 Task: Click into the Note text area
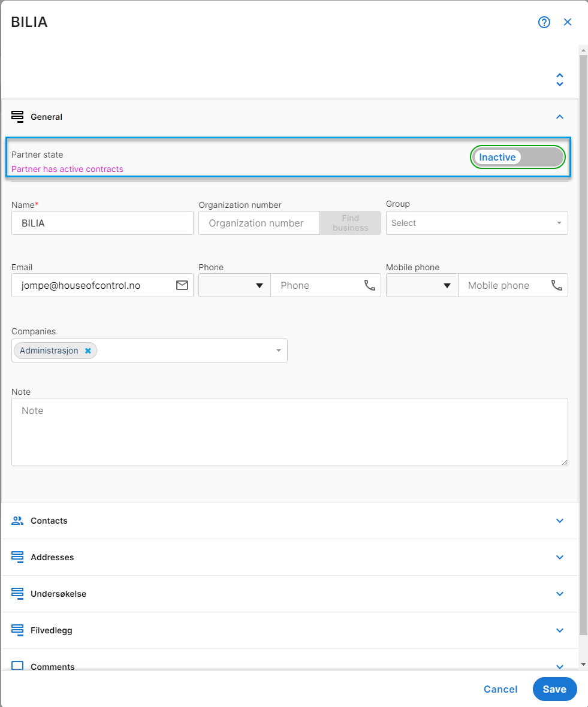click(x=290, y=431)
